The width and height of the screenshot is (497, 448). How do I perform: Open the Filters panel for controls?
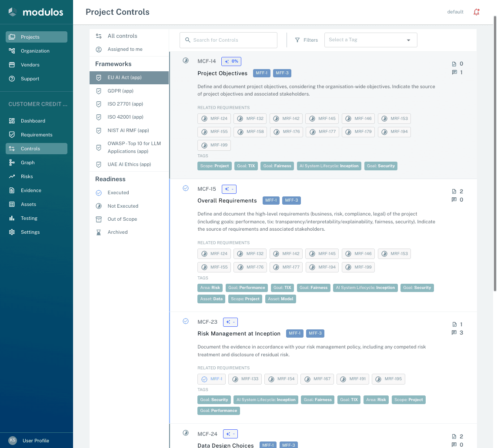click(x=306, y=40)
